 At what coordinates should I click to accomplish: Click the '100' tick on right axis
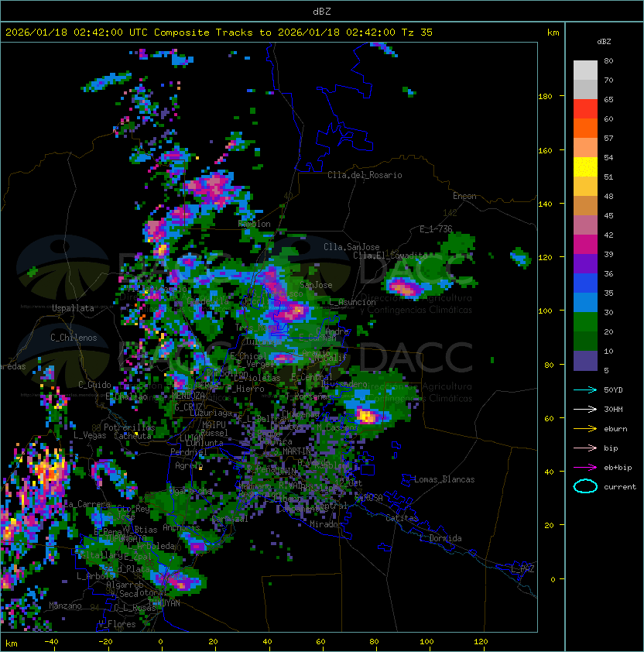point(545,311)
